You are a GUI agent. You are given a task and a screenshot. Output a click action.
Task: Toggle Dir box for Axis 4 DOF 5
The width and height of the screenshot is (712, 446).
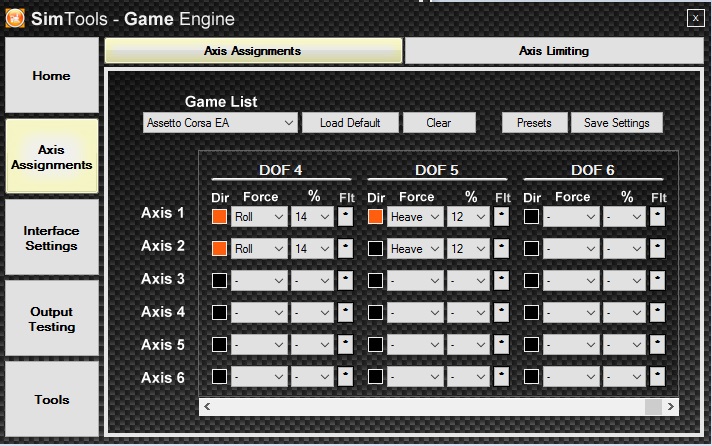[x=375, y=312]
